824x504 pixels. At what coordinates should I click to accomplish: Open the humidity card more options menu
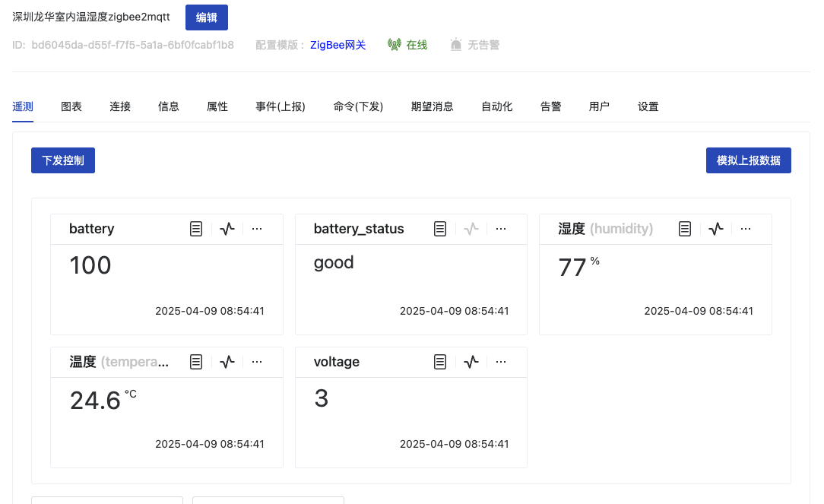click(746, 229)
